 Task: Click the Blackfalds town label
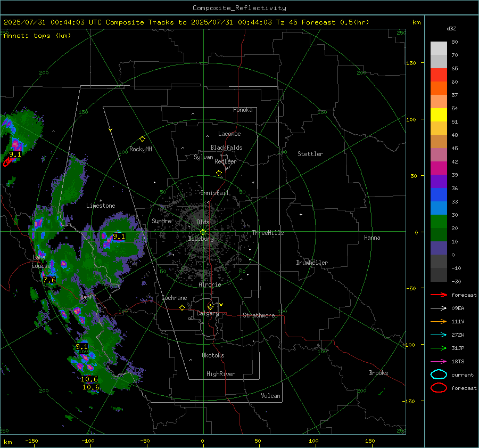226,148
